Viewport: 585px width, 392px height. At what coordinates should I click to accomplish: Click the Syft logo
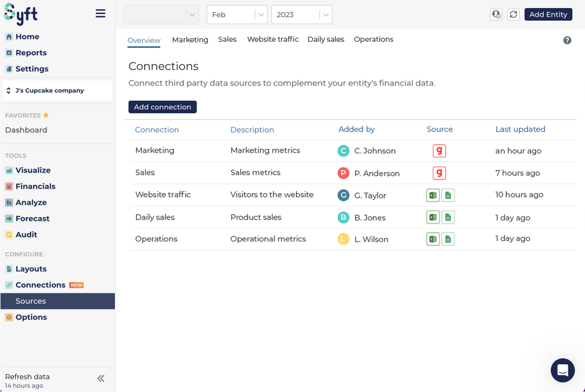21,14
